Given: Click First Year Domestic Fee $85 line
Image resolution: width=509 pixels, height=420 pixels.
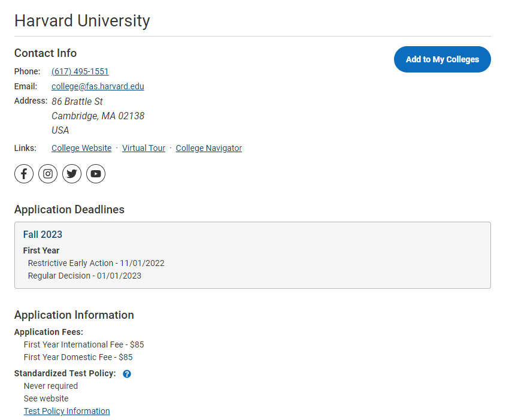Looking at the screenshot, I should tap(78, 357).
